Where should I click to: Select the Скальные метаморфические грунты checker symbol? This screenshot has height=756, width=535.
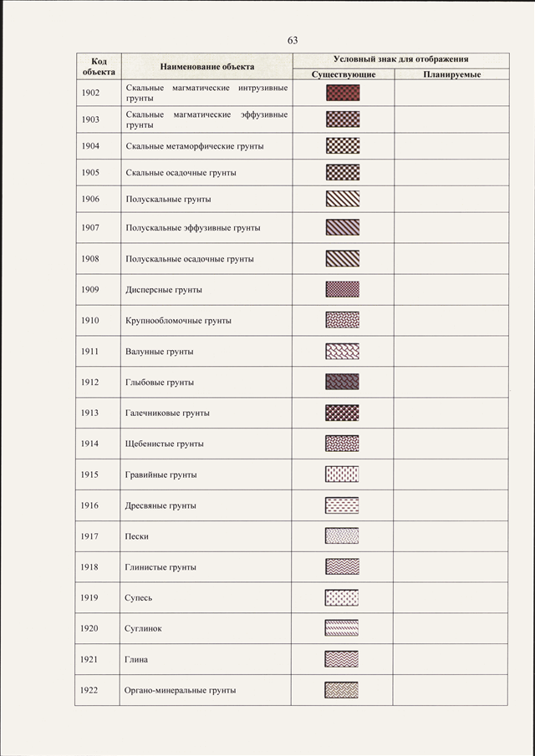(x=343, y=145)
